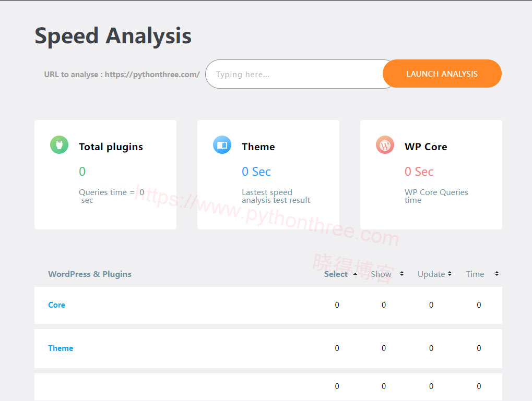
Task: Sort table by Show column arrows
Action: [x=401, y=274]
